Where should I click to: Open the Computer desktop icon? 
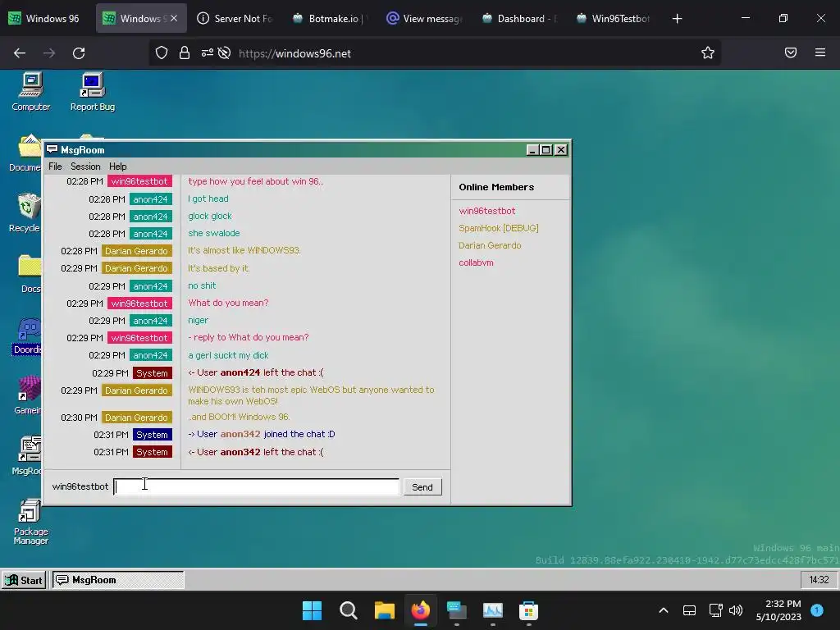pos(31,92)
